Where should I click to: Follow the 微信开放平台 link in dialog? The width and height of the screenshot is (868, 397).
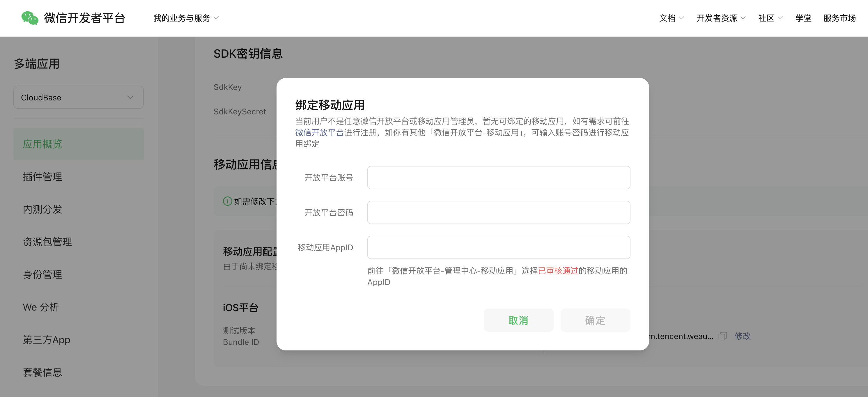(319, 132)
